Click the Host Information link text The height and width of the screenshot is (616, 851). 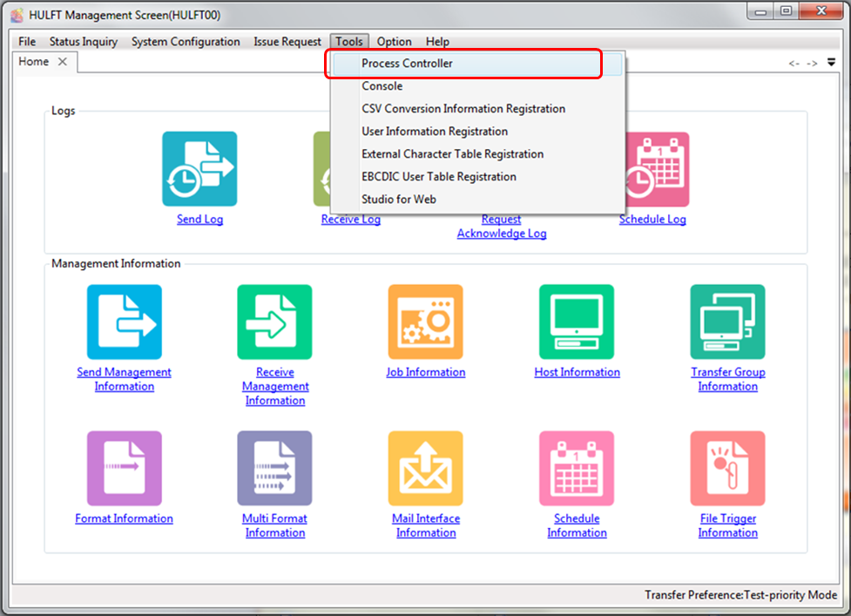point(577,372)
